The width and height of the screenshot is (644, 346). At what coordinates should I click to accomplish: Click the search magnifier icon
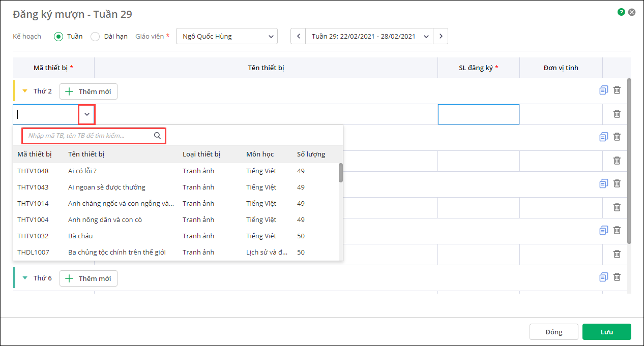point(157,136)
